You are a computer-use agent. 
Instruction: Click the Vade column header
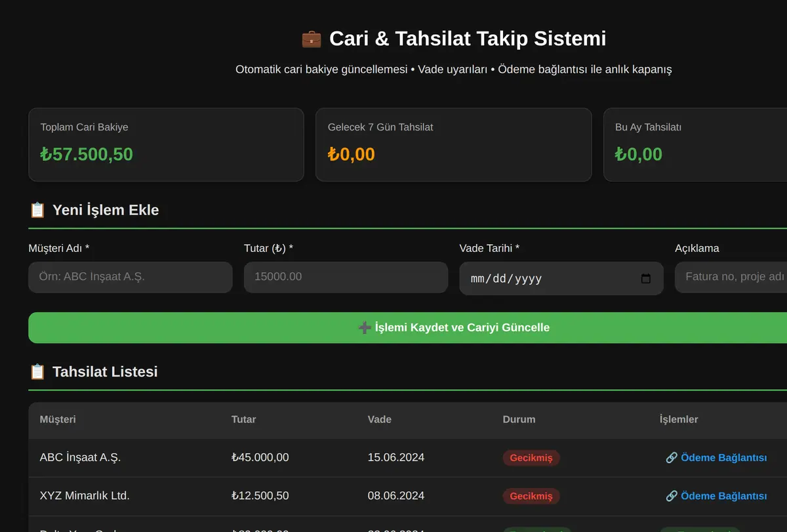380,419
